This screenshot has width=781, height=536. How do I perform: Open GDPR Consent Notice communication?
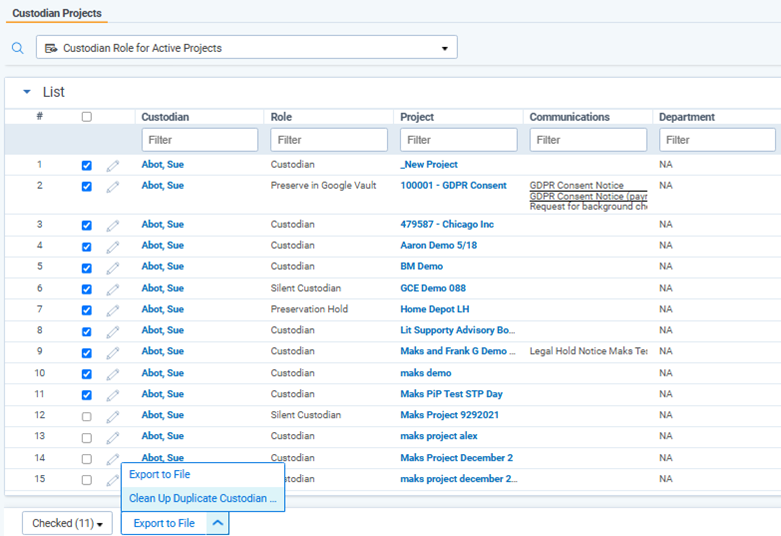pos(576,185)
